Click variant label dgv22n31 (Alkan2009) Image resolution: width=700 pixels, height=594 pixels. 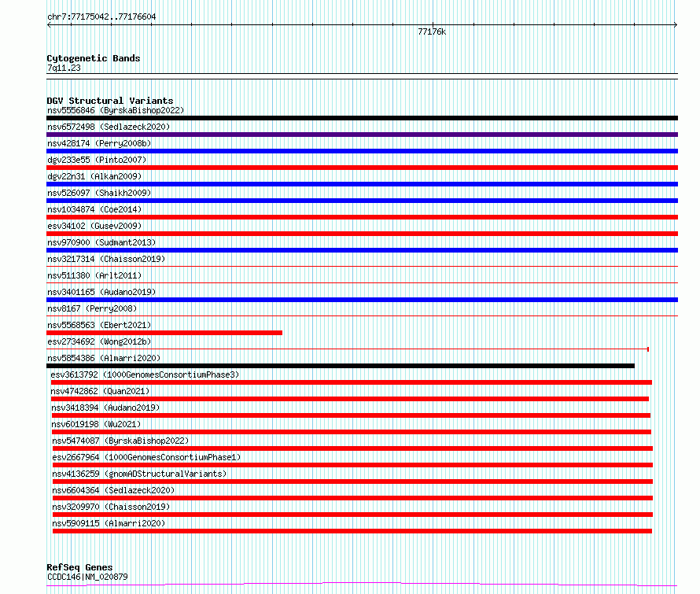tap(94, 176)
